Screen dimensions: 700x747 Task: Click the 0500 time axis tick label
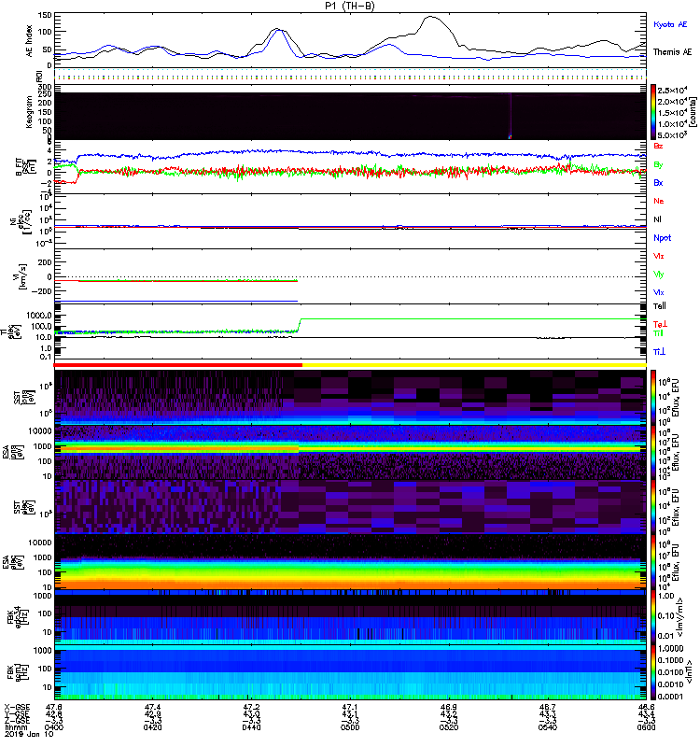350,727
